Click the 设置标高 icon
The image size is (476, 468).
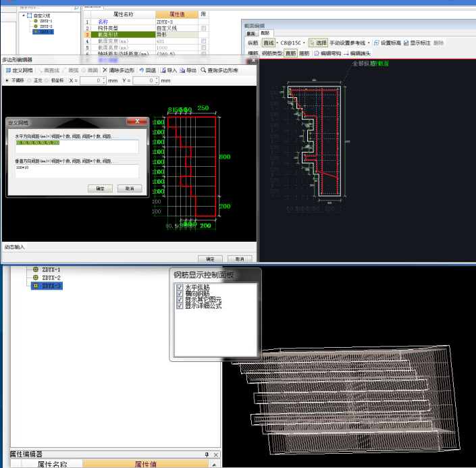377,43
